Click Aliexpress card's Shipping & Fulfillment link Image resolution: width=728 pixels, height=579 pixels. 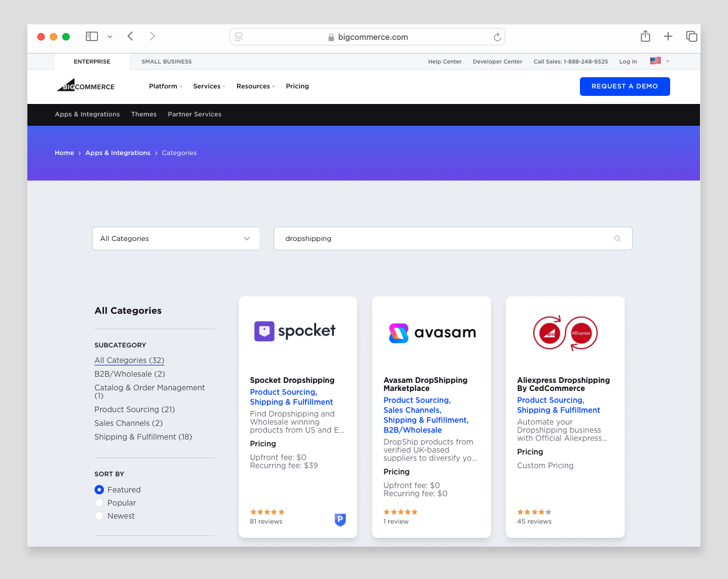coord(559,410)
